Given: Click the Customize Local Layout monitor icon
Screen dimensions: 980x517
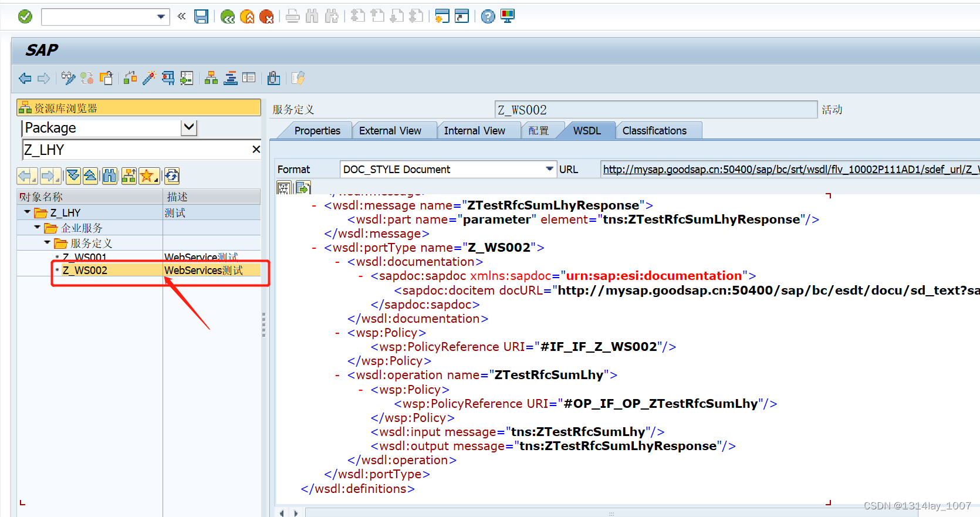Looking at the screenshot, I should coord(508,16).
